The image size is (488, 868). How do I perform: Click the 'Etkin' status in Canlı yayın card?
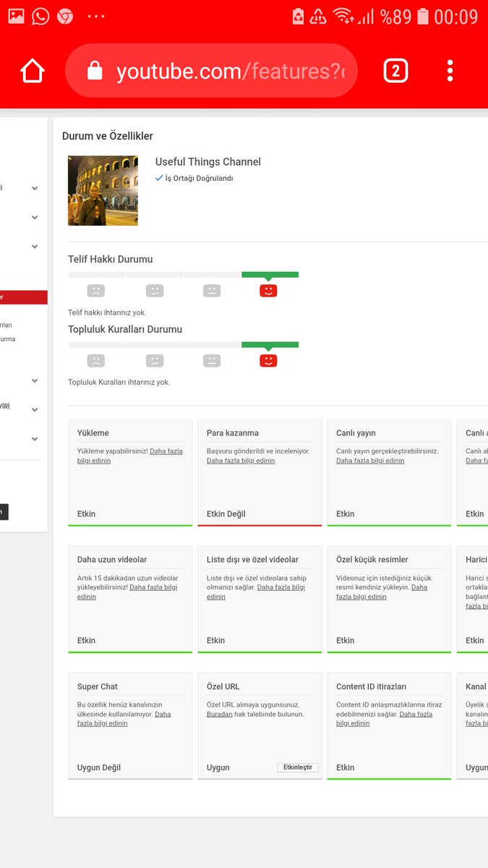point(346,514)
